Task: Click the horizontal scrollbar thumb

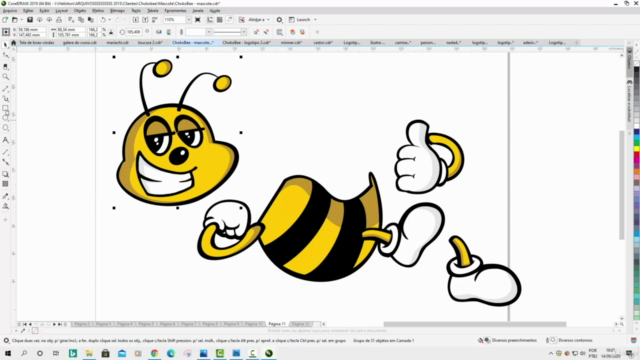Action: [x=475, y=324]
